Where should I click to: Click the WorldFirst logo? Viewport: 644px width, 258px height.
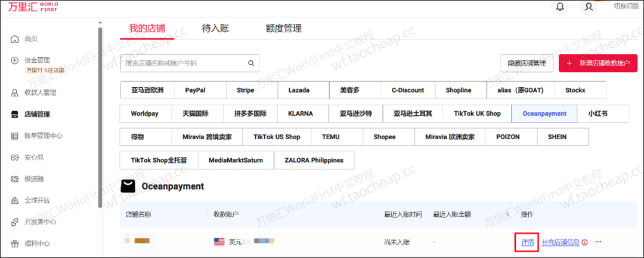click(33, 7)
